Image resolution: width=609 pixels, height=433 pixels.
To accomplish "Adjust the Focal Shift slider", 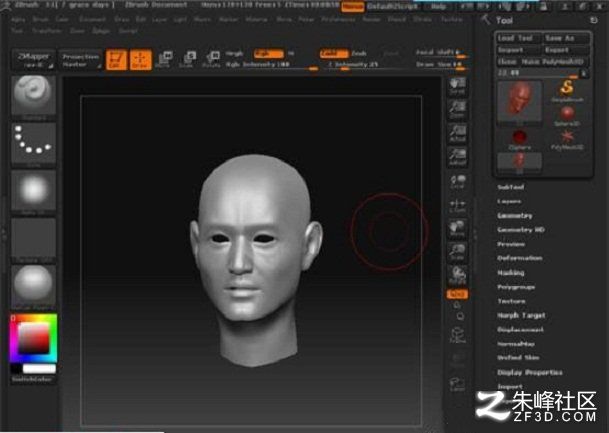I will pyautogui.click(x=441, y=53).
